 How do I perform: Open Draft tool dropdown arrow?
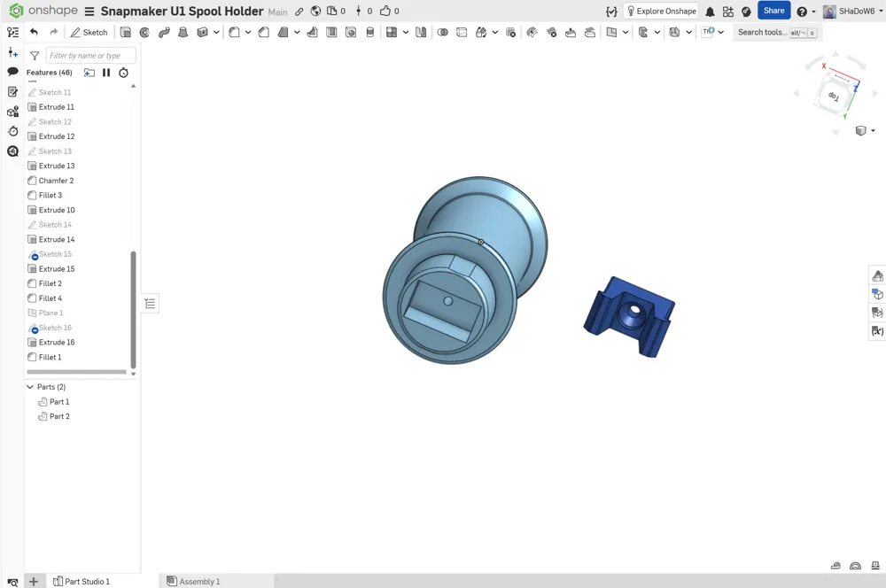(x=297, y=32)
